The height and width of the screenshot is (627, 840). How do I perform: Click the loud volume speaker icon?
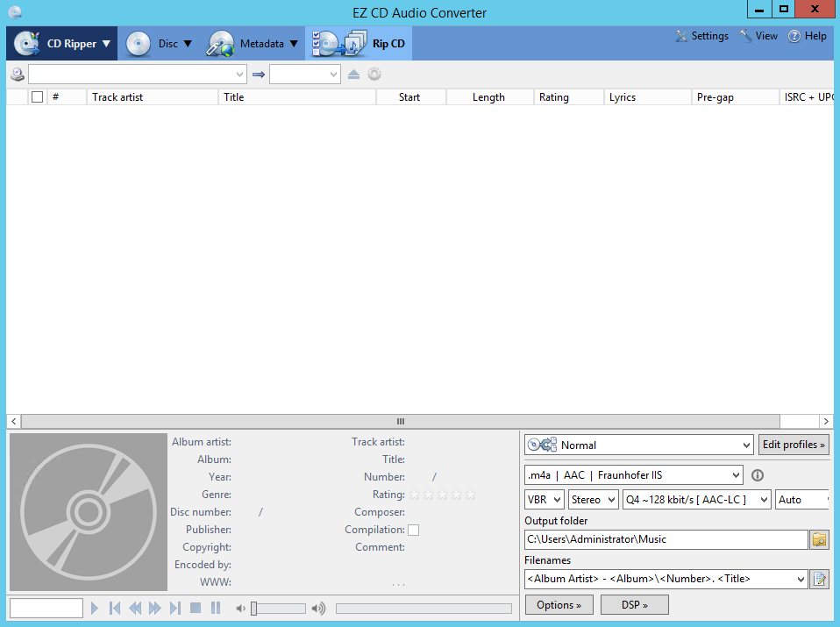[x=319, y=609]
